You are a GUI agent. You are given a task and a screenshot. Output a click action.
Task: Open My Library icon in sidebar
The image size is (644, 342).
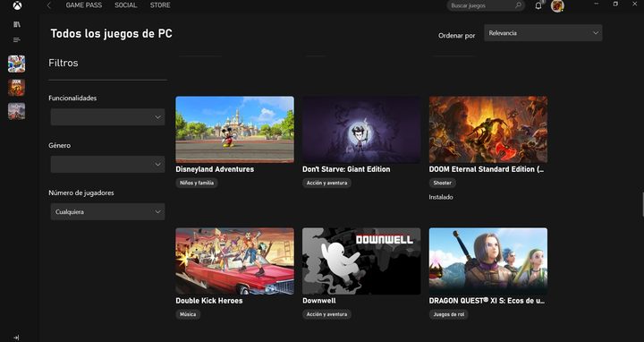pyautogui.click(x=17, y=24)
